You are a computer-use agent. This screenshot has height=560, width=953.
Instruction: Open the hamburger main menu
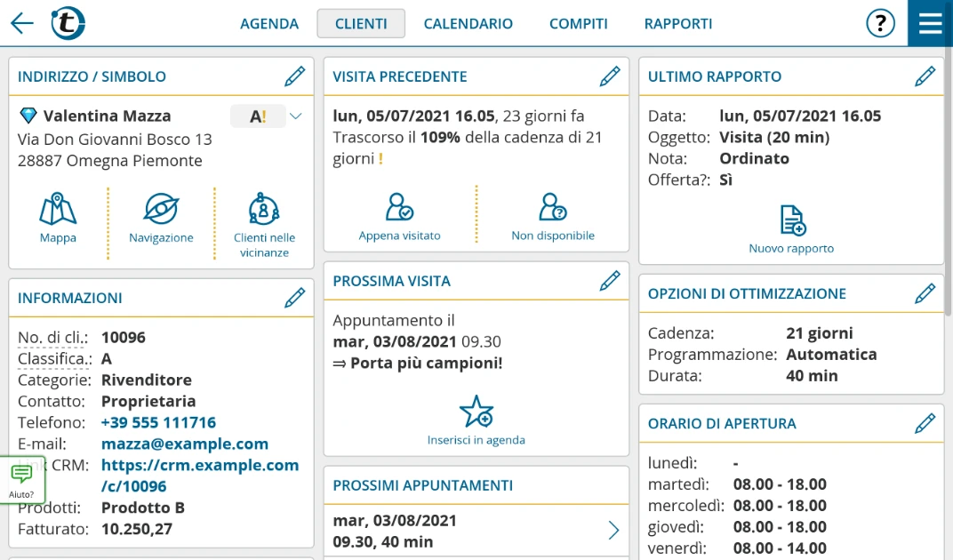pos(930,23)
